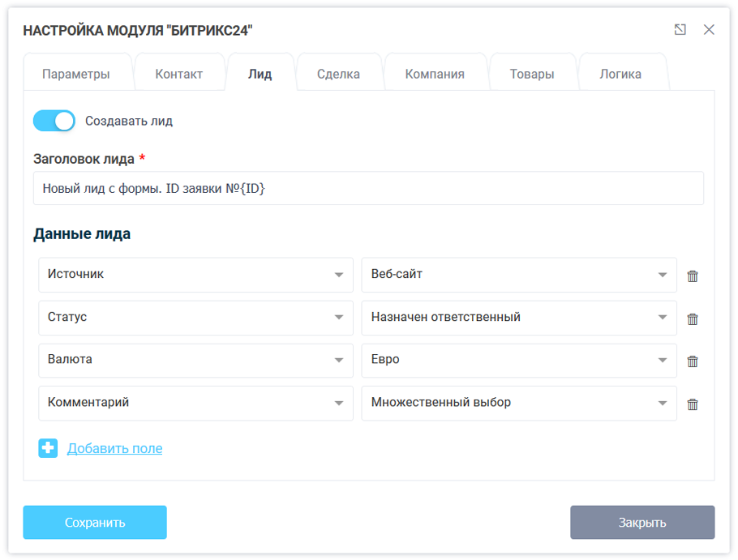Click the blue plus icon beside Добавить поле
This screenshot has height=560, width=738.
tap(48, 448)
